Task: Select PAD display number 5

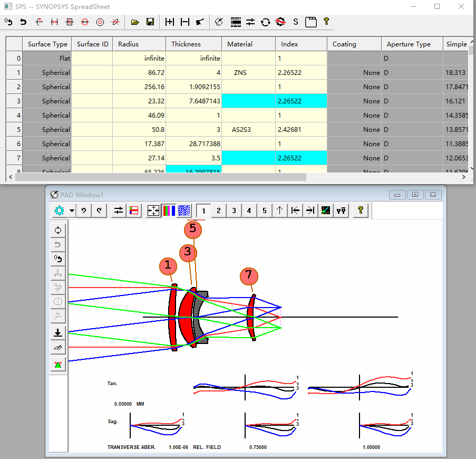Action: click(x=265, y=211)
